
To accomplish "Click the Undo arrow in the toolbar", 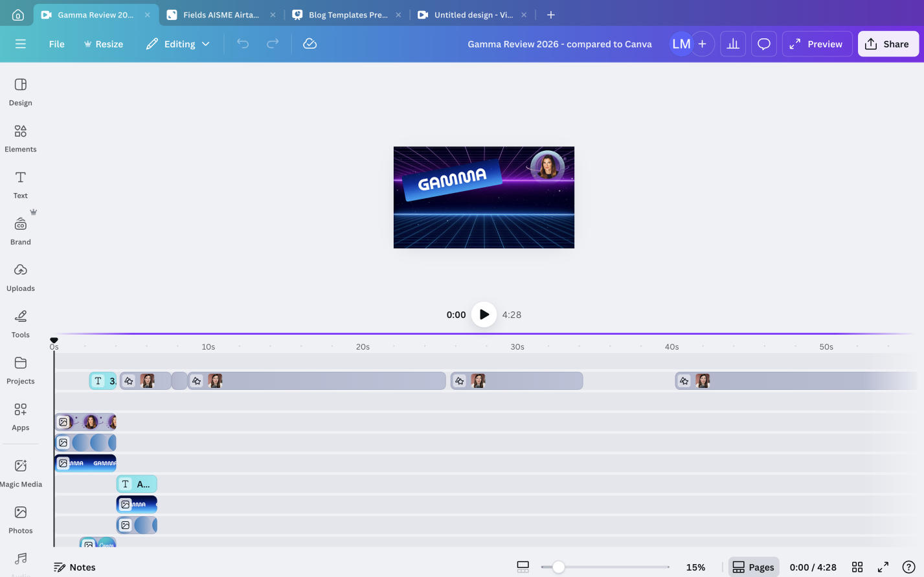I will point(242,43).
